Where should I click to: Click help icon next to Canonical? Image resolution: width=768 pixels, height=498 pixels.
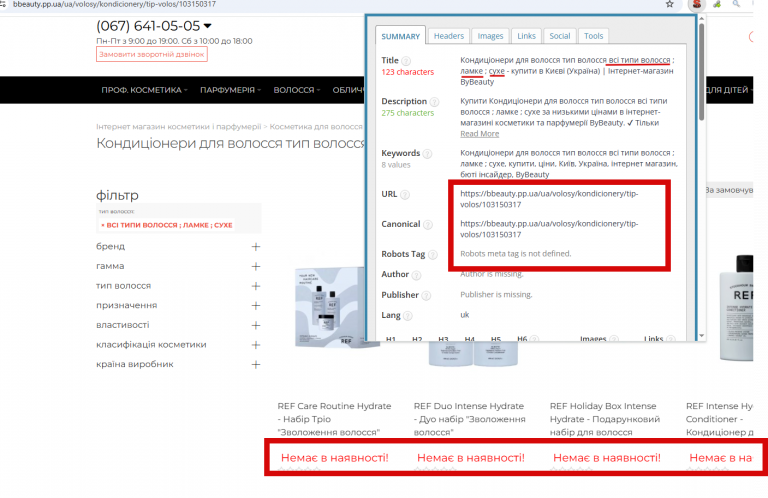(x=428, y=225)
